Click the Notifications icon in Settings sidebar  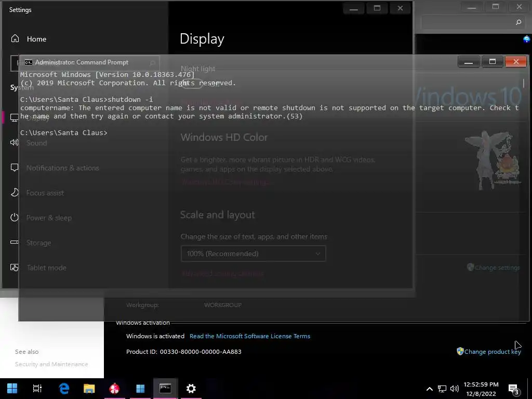[x=15, y=167]
